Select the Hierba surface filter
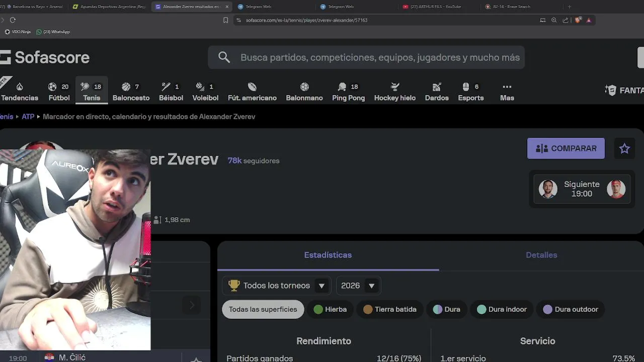Viewport: 644px width, 362px height. 330,309
